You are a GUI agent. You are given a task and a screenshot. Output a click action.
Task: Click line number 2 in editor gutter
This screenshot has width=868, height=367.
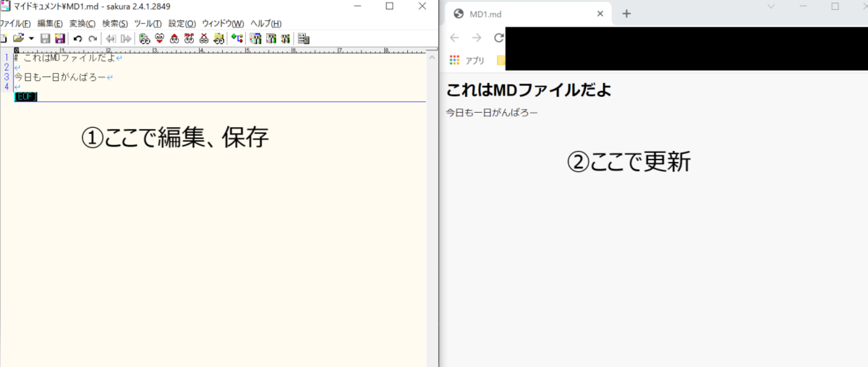coord(7,67)
